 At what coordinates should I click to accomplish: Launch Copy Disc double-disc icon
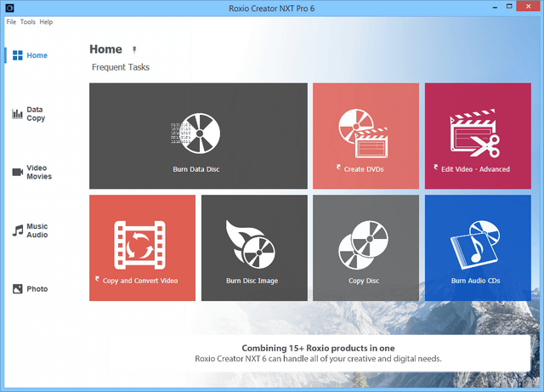tap(363, 245)
